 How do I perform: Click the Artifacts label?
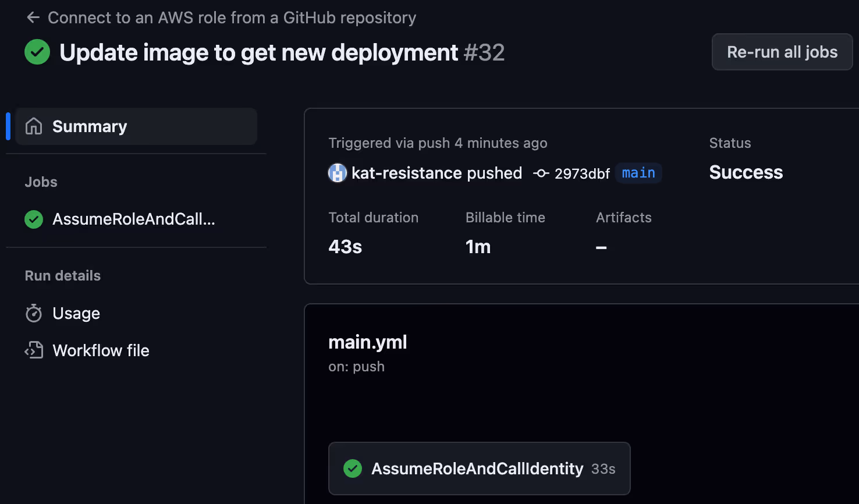click(624, 218)
